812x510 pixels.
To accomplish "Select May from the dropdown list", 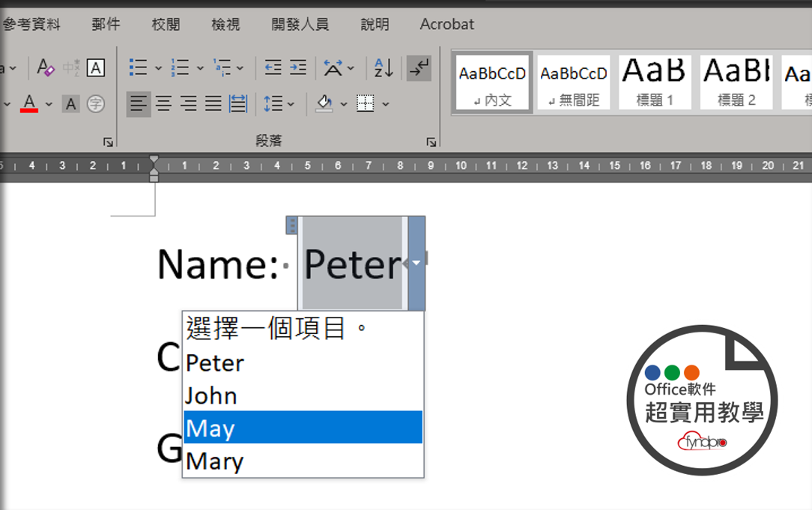I will [x=303, y=427].
